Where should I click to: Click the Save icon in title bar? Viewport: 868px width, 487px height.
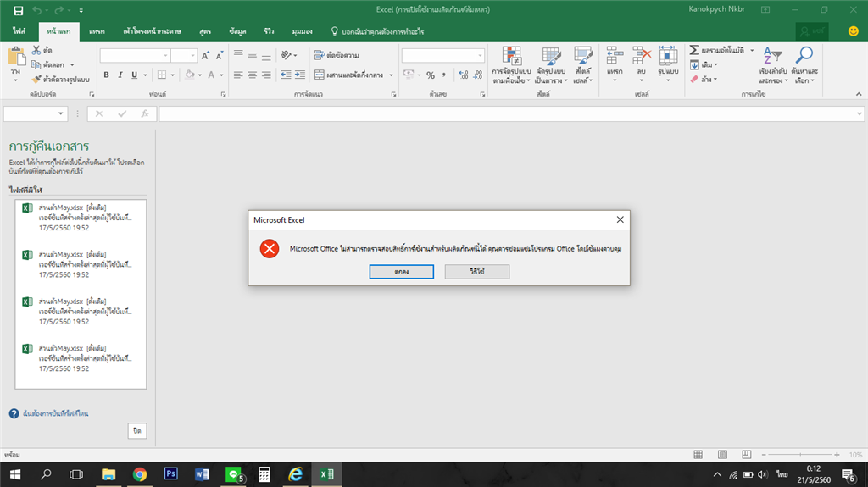(x=19, y=10)
